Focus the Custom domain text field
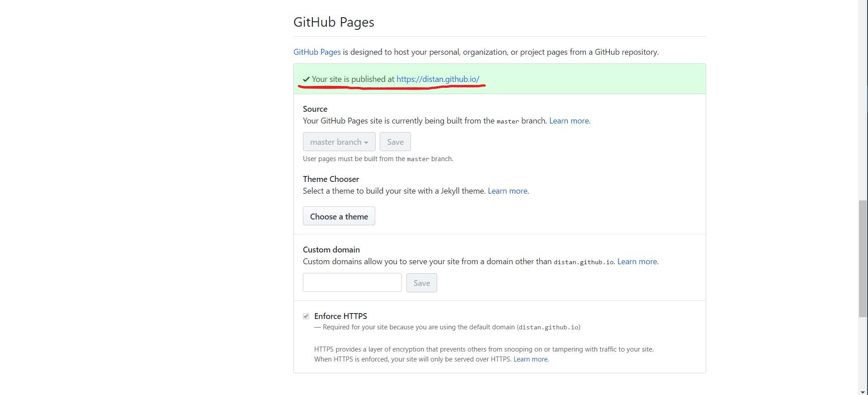Viewport: 868px width, 395px height. coord(352,283)
